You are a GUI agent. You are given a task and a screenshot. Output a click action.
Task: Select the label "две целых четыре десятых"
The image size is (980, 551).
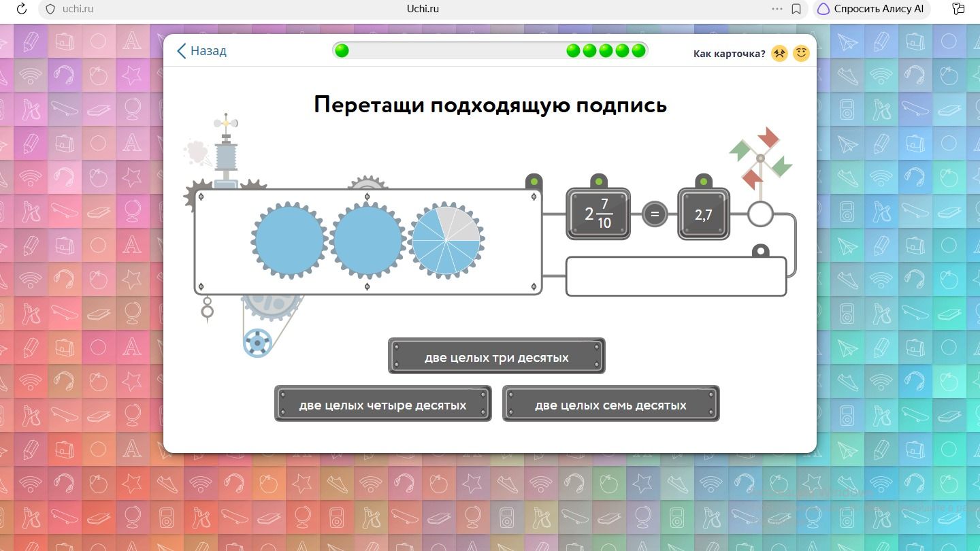[383, 404]
